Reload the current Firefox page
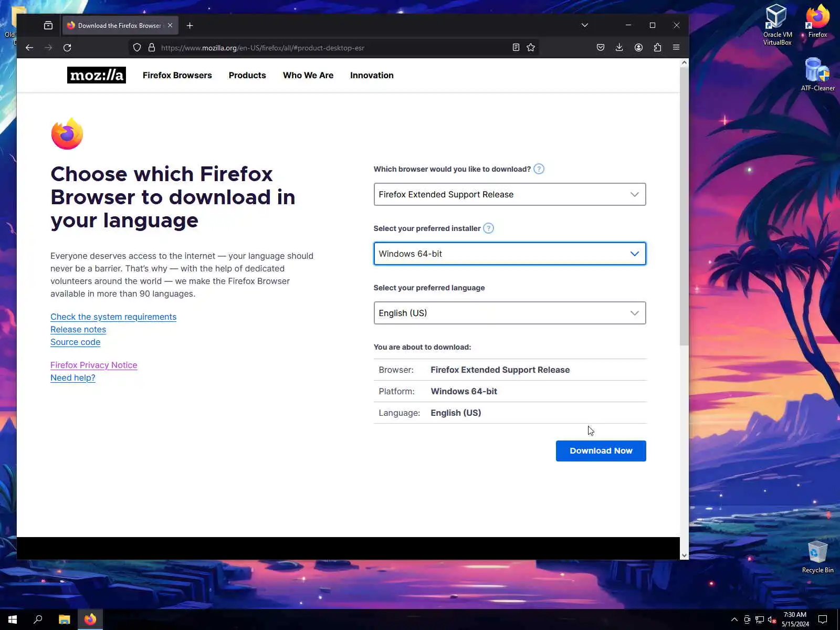Image resolution: width=840 pixels, height=630 pixels. (67, 48)
